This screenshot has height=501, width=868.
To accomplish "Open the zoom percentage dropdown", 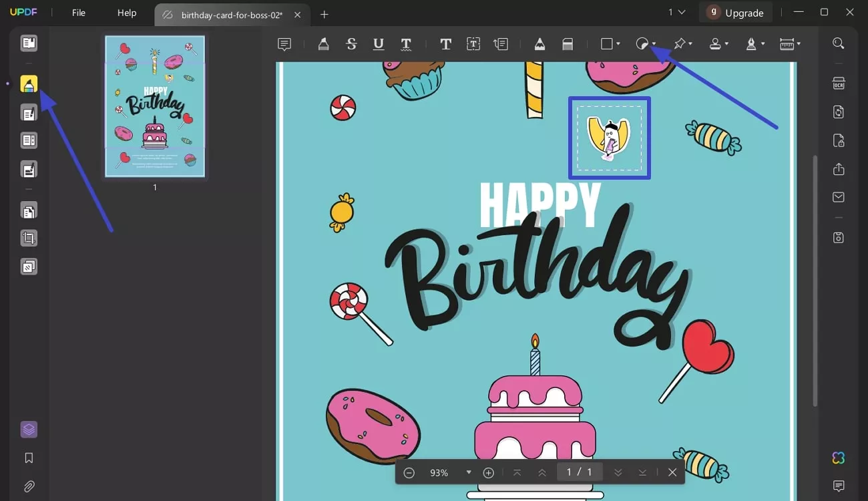I will (x=469, y=472).
